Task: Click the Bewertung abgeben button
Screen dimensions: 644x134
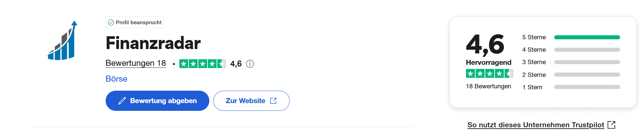Action: [x=157, y=101]
